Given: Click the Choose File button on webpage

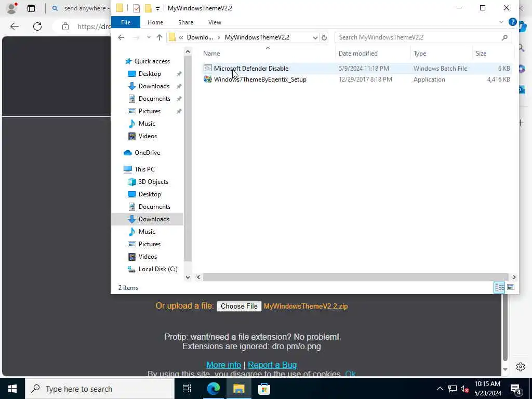Looking at the screenshot, I should coord(239,307).
